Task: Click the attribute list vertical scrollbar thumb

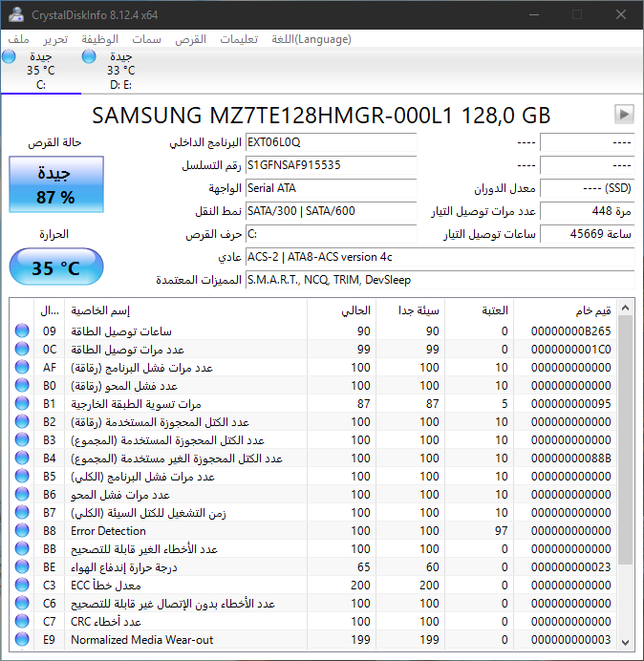Action: point(626,440)
